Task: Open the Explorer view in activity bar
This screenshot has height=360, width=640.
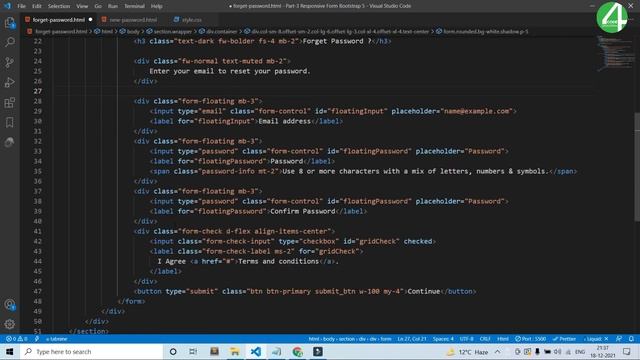Action: tap(10, 22)
